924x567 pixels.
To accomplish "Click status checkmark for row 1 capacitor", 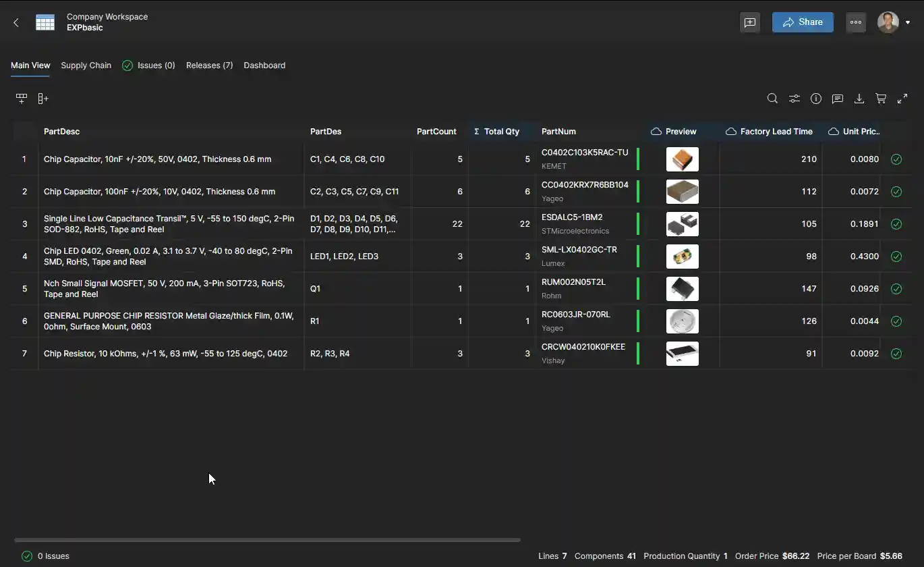I will coord(896,159).
